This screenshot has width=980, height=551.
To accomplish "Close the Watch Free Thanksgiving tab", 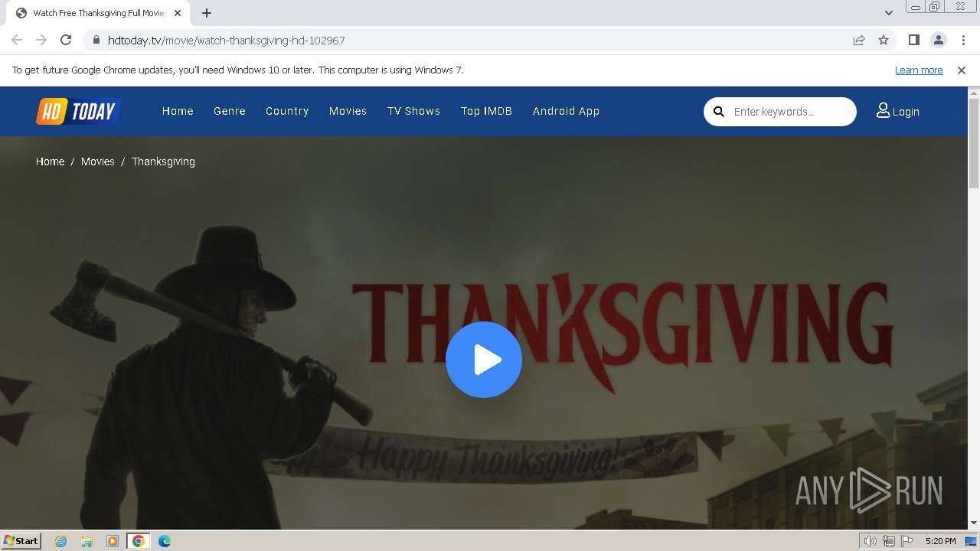I will (178, 13).
